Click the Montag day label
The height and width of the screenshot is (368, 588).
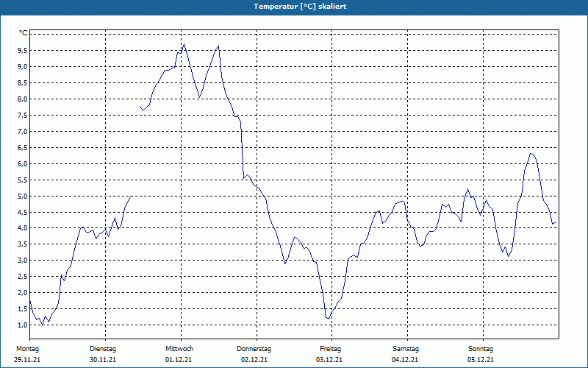27,349
